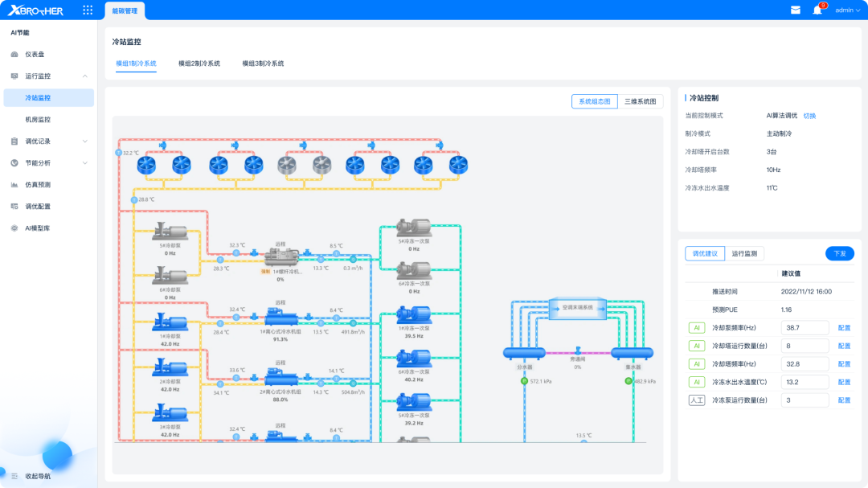868x488 pixels.
Task: Expand the 节能分析 sidebar menu
Action: pos(84,163)
